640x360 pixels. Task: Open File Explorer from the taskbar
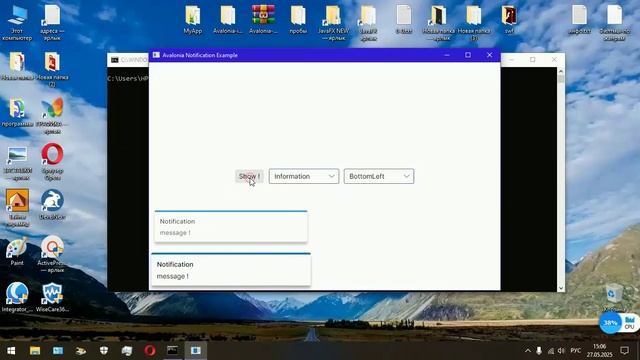[x=35, y=351]
